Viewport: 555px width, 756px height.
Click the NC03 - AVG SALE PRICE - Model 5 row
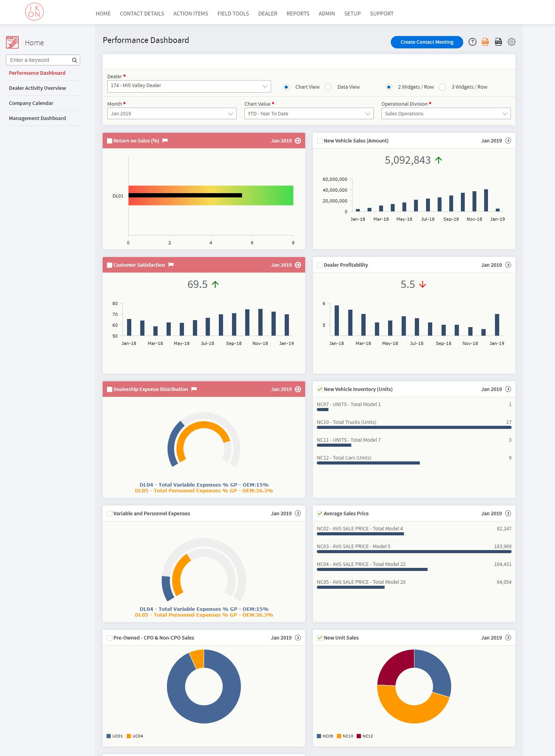pyautogui.click(x=414, y=549)
